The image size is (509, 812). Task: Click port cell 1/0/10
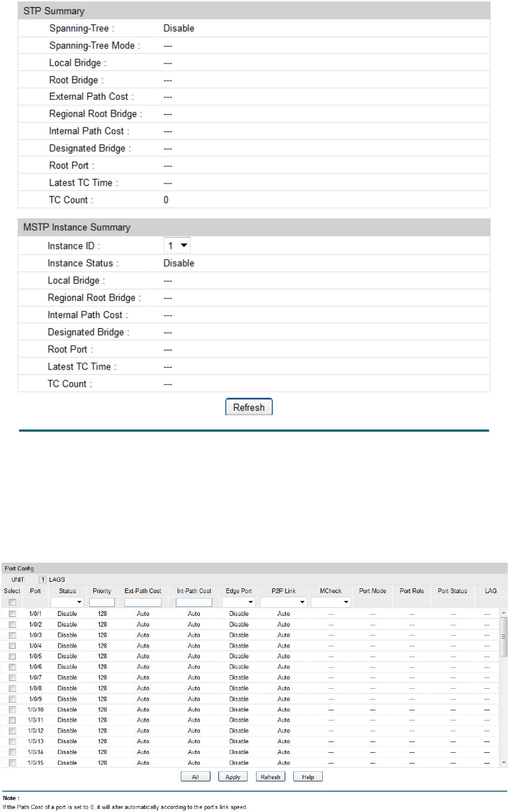[35, 710]
